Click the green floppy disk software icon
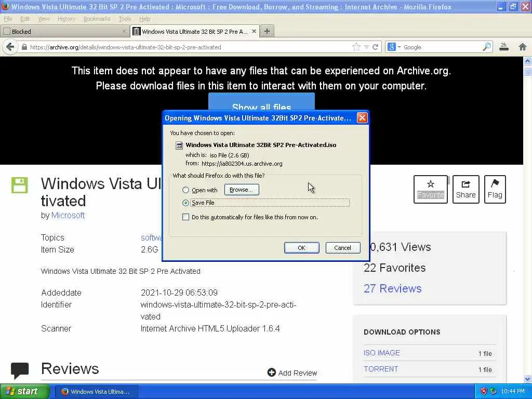Screen dimensions: 532x399 [20, 185]
